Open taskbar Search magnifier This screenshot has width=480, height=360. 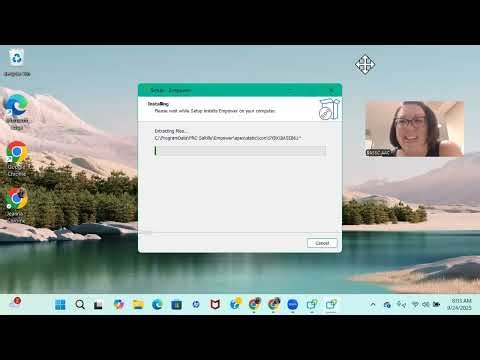[80, 304]
